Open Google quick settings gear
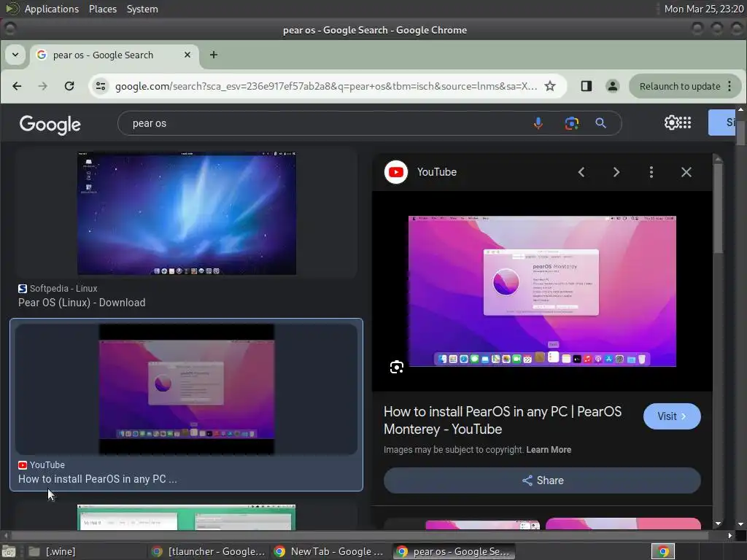This screenshot has height=560, width=747. click(x=671, y=122)
